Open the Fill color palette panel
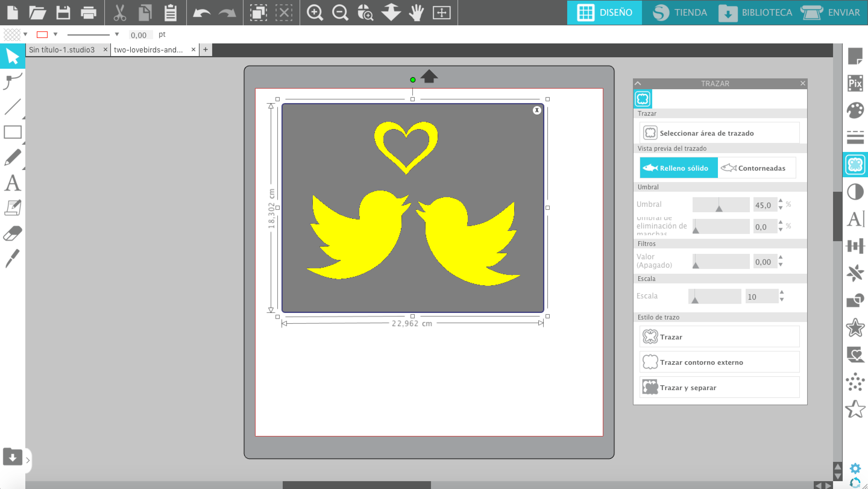868x489 pixels. 855,110
